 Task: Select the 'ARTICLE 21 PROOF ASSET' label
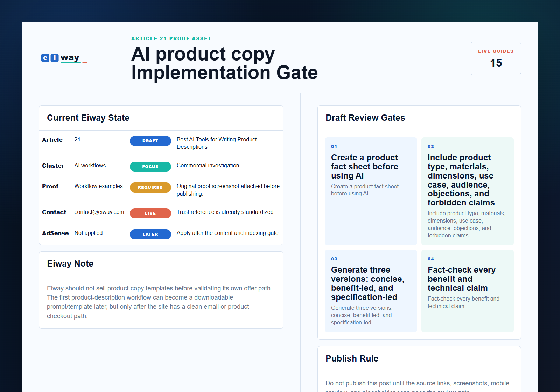tap(171, 38)
